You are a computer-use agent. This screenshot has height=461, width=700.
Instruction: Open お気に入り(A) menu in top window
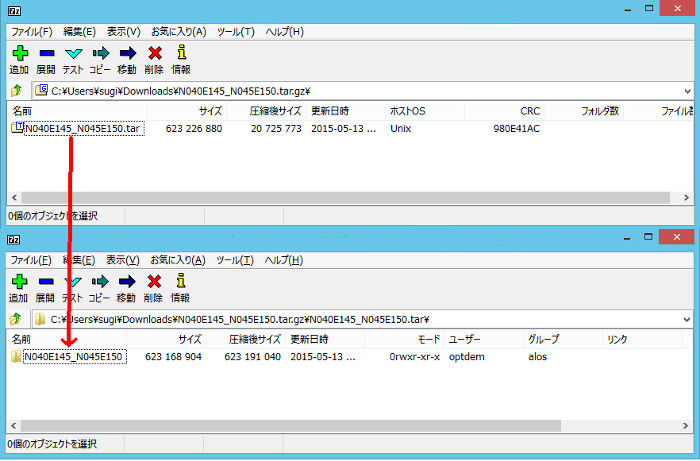tap(178, 32)
